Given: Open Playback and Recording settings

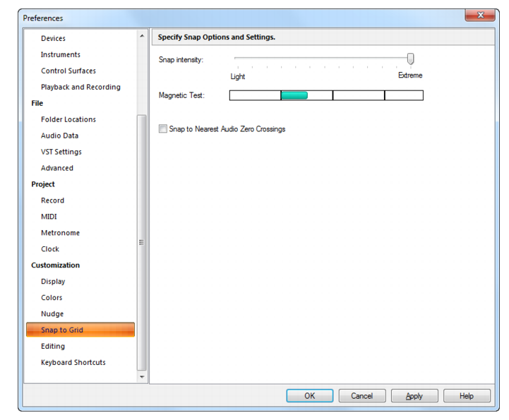Looking at the screenshot, I should coord(80,87).
